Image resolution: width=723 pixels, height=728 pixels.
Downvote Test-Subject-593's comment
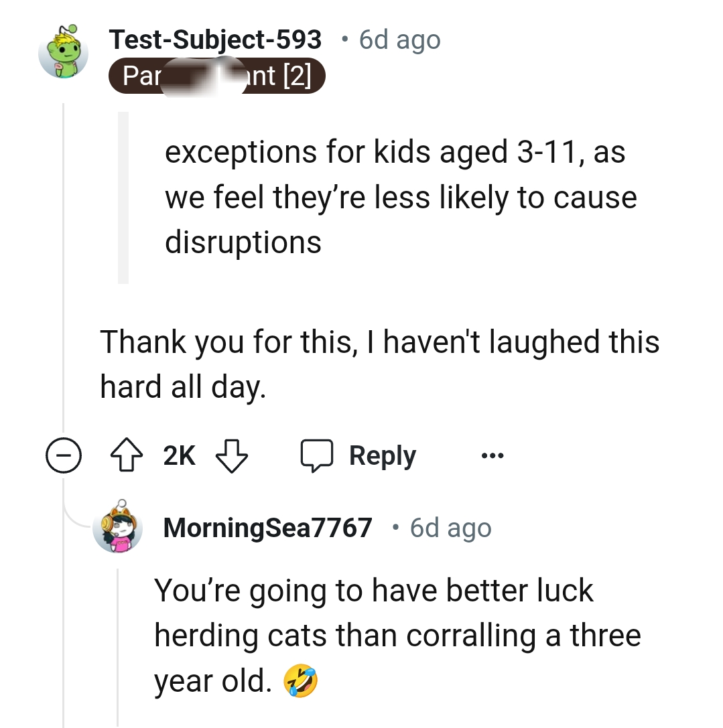pos(231,457)
